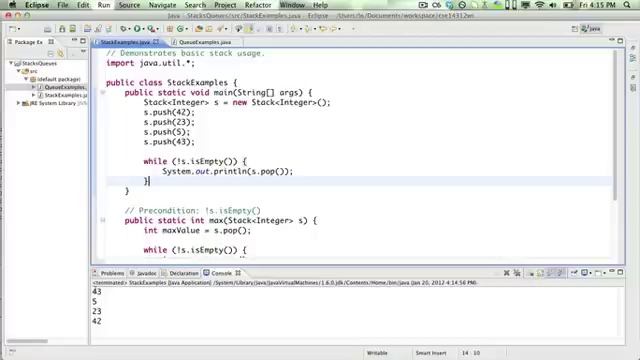The width and height of the screenshot is (640, 360).
Task: Click the Run External Tools toolbar icon
Action: coord(151,29)
